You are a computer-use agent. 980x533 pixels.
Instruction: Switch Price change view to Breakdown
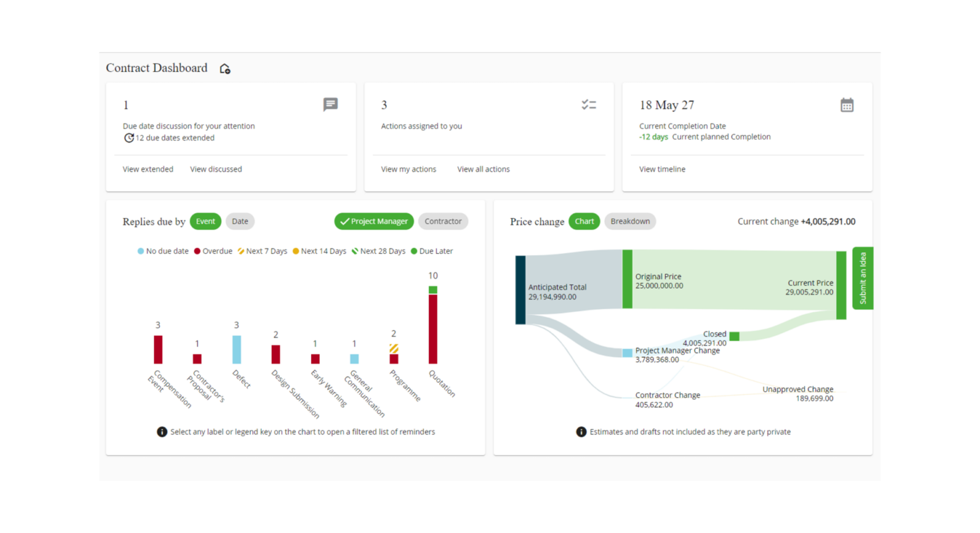pos(630,221)
